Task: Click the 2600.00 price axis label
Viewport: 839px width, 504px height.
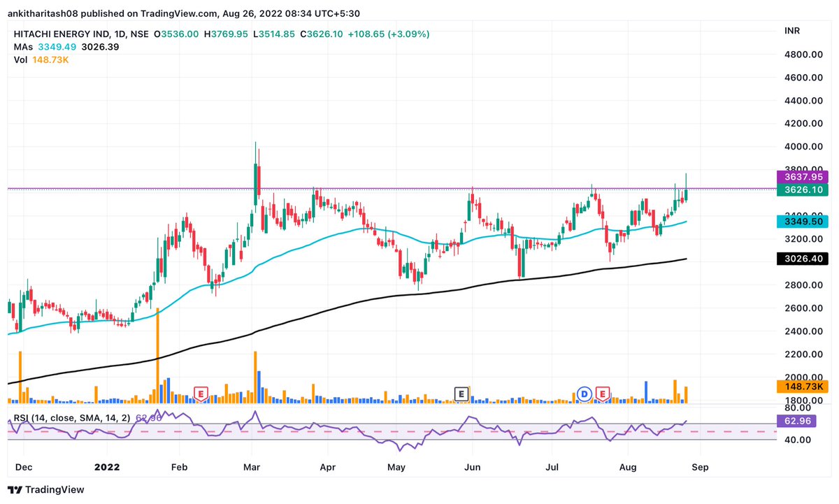Action: pyautogui.click(x=805, y=308)
